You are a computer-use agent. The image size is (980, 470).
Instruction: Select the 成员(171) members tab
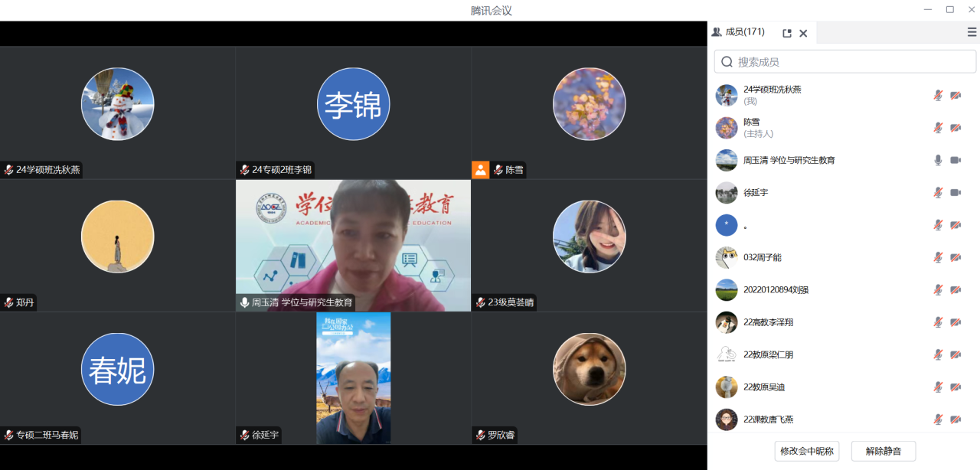tap(739, 32)
